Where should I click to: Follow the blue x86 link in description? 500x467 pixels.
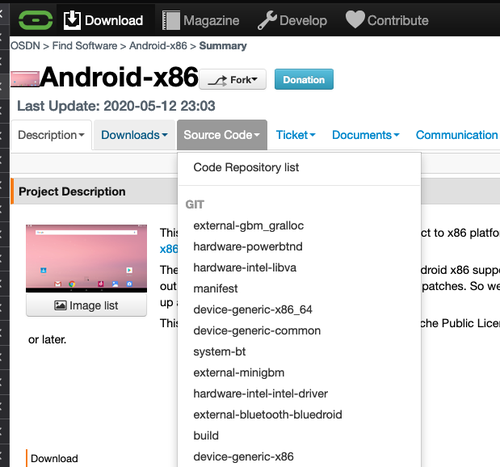click(169, 249)
